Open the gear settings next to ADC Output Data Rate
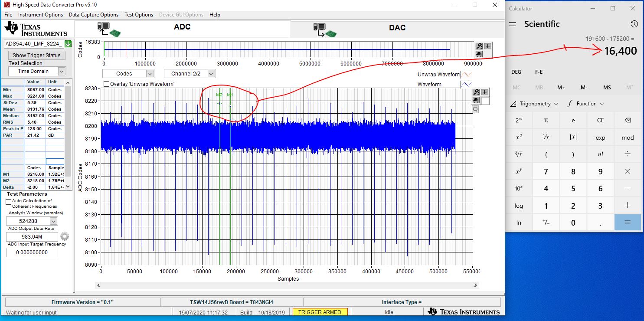The width and height of the screenshot is (644, 321). 65,236
